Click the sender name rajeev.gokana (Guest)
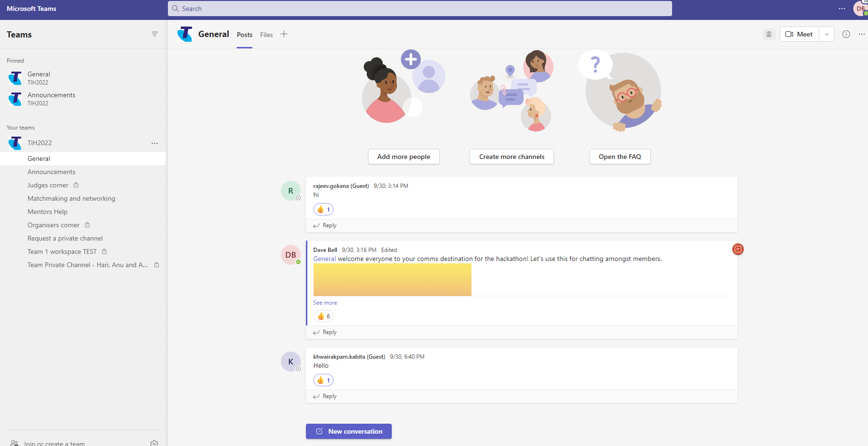868x446 pixels. tap(341, 186)
